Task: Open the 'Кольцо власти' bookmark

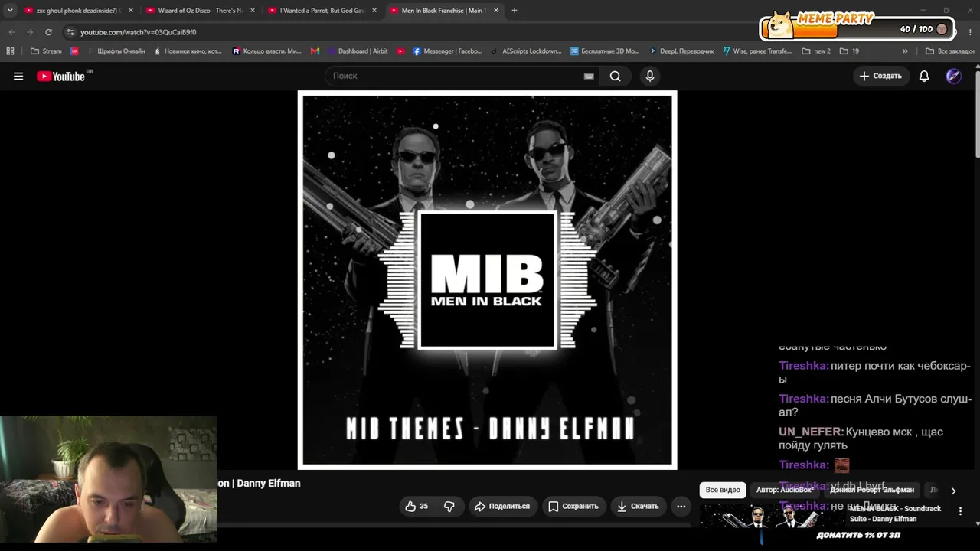Action: tap(267, 51)
